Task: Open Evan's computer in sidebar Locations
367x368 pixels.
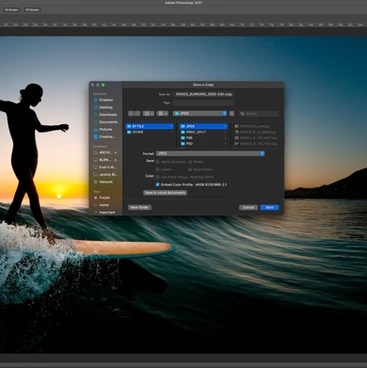Action: (x=105, y=167)
